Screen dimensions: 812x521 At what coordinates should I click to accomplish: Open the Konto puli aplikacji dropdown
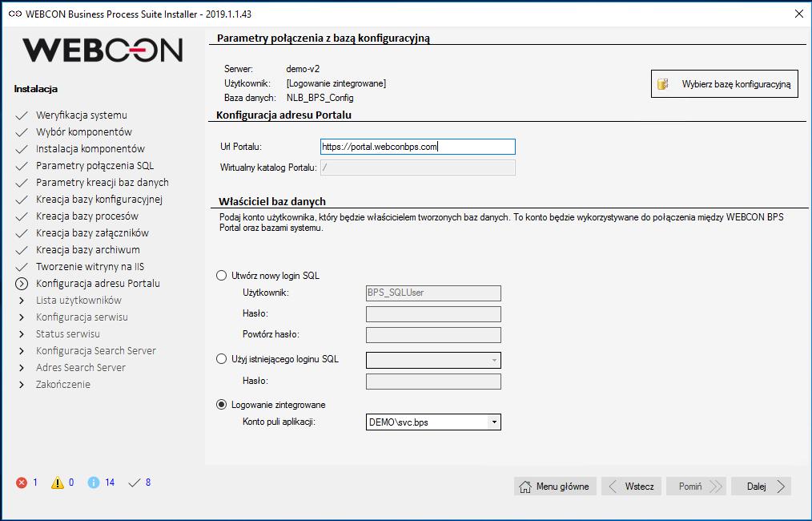(494, 422)
